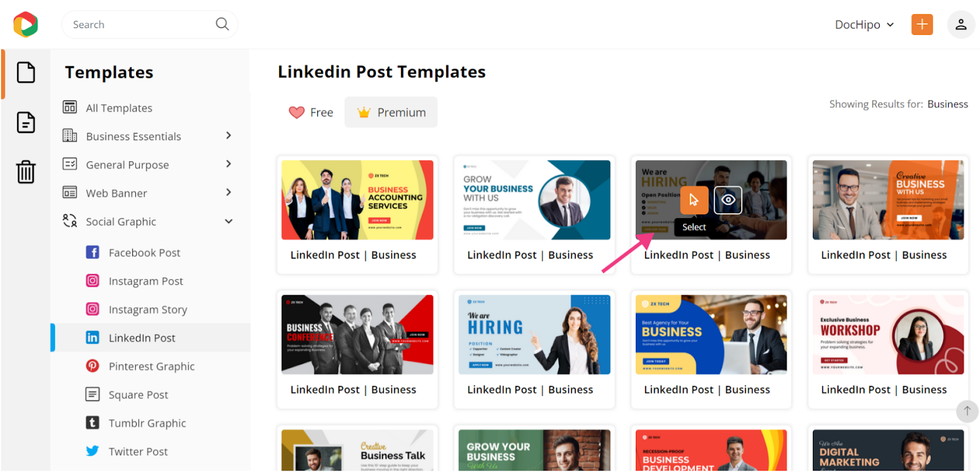This screenshot has width=980, height=473.
Task: Click the scroll-to-top arrow button
Action: [967, 411]
